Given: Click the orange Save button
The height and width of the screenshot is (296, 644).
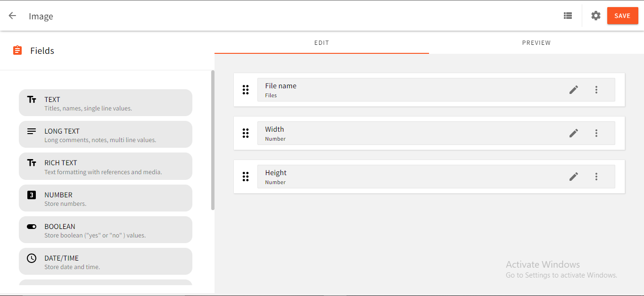Looking at the screenshot, I should [622, 16].
